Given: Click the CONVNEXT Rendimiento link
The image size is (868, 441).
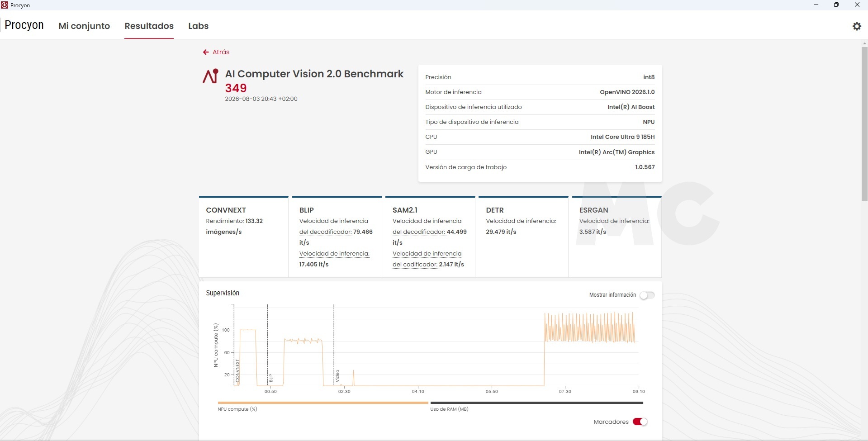Looking at the screenshot, I should point(225,221).
